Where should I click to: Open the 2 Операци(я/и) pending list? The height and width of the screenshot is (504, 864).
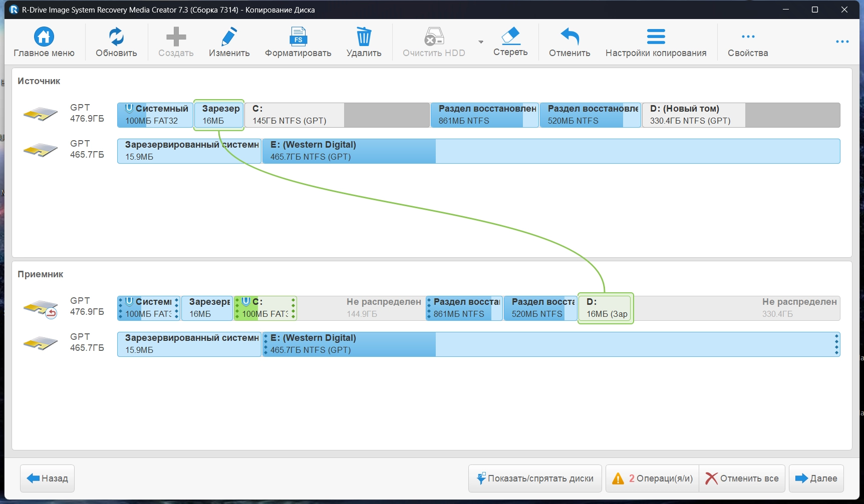652,478
